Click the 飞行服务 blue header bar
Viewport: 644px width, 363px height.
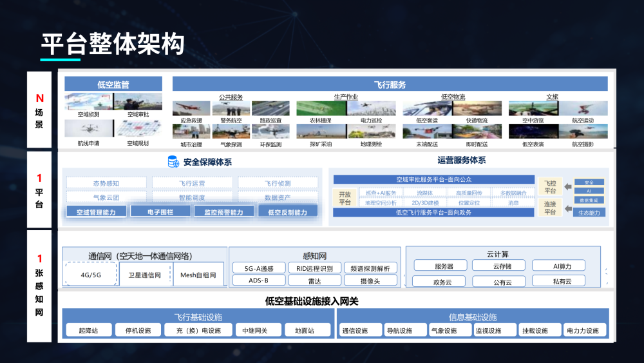[390, 84]
